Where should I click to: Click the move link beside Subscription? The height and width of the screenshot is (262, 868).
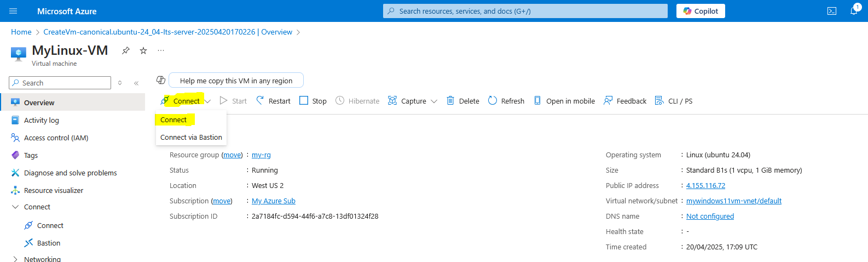click(222, 201)
